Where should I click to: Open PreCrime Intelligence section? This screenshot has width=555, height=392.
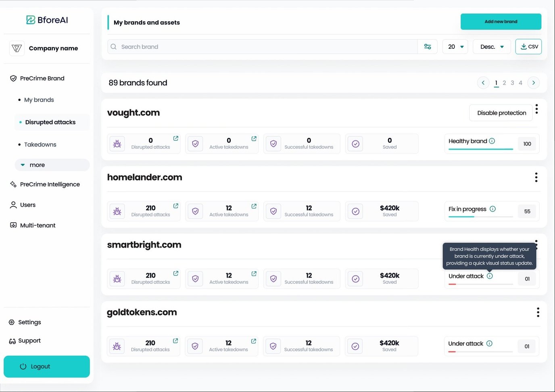[x=45, y=184]
